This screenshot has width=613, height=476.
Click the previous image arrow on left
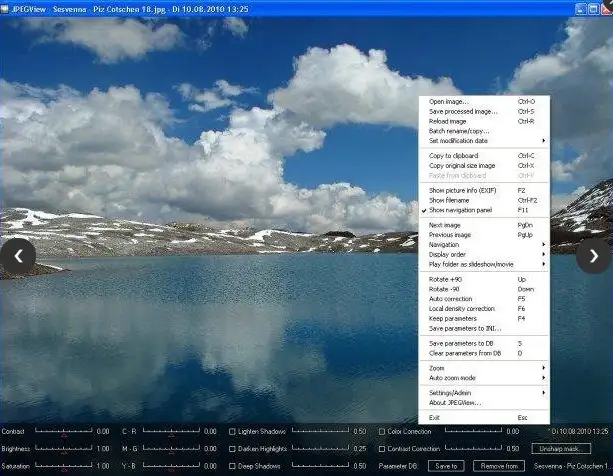[18, 256]
